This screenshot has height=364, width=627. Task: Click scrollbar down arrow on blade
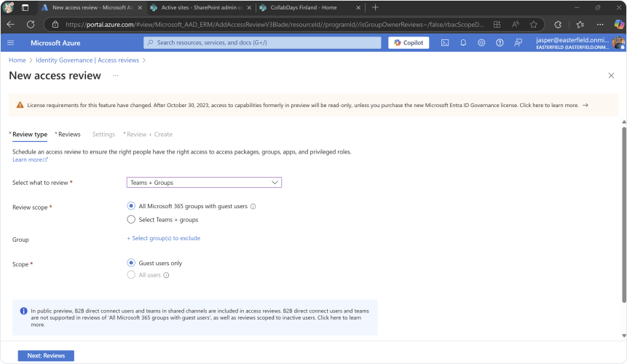[x=624, y=336]
